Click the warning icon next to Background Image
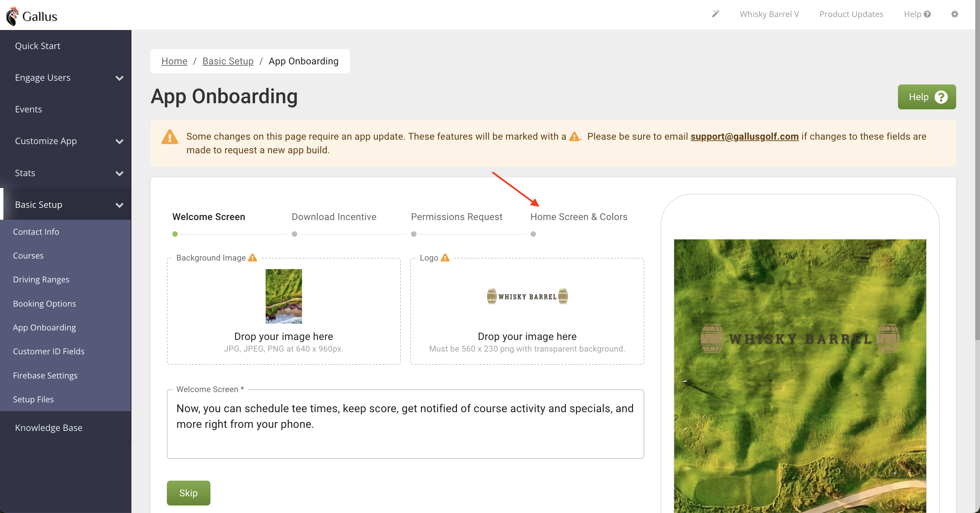This screenshot has width=980, height=513. tap(253, 258)
